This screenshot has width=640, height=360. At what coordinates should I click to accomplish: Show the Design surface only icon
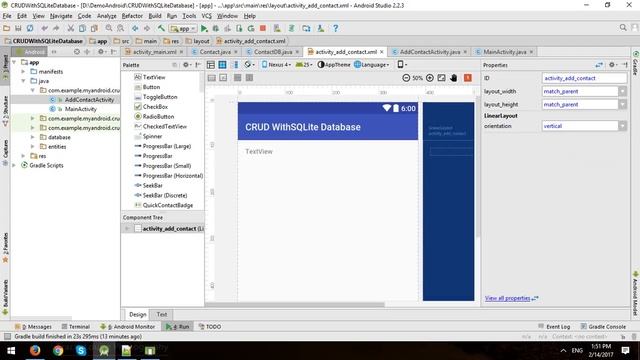tap(211, 64)
